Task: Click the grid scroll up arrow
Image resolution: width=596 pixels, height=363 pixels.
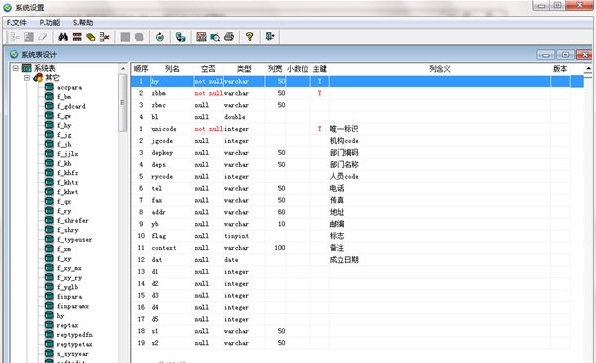Action: [x=588, y=68]
